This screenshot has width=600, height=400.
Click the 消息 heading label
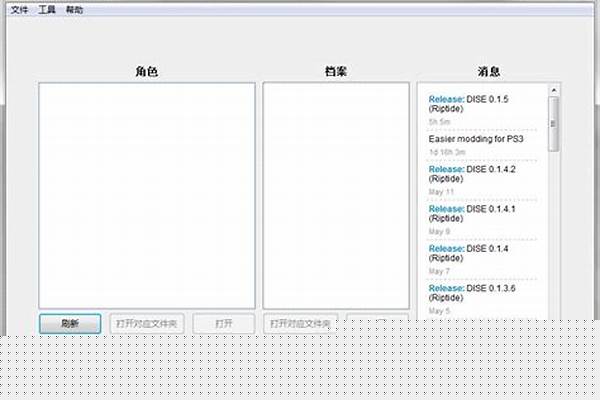pos(489,71)
